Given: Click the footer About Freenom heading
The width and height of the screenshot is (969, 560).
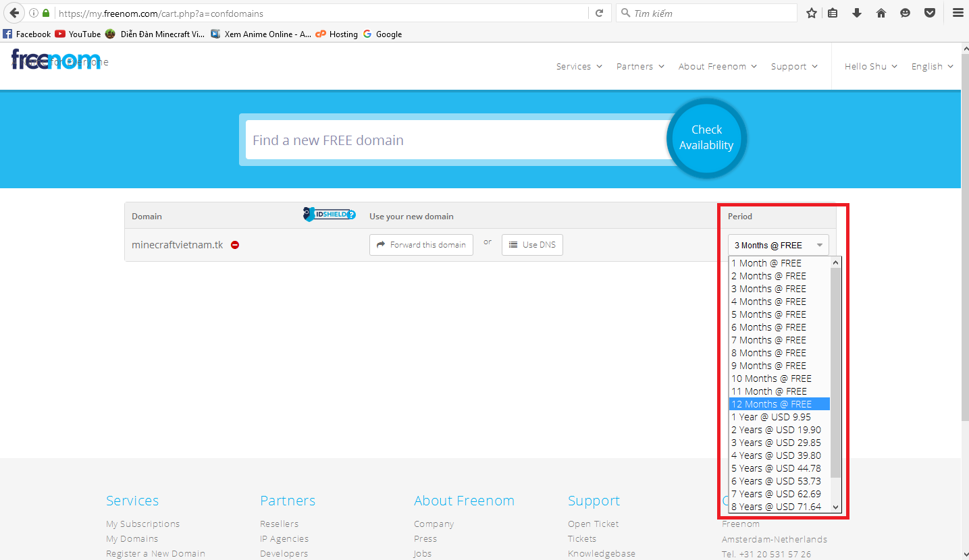Looking at the screenshot, I should pyautogui.click(x=465, y=501).
